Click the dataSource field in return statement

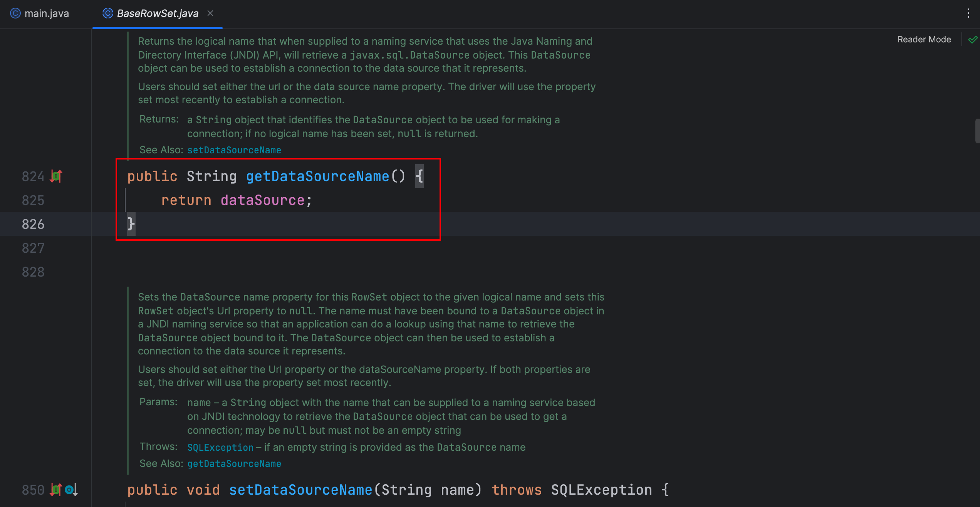click(x=263, y=200)
